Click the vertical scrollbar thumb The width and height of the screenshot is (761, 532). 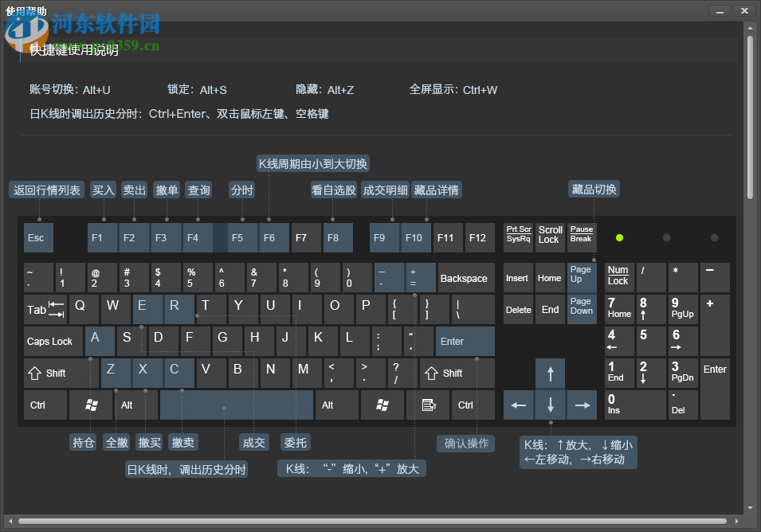point(751,116)
